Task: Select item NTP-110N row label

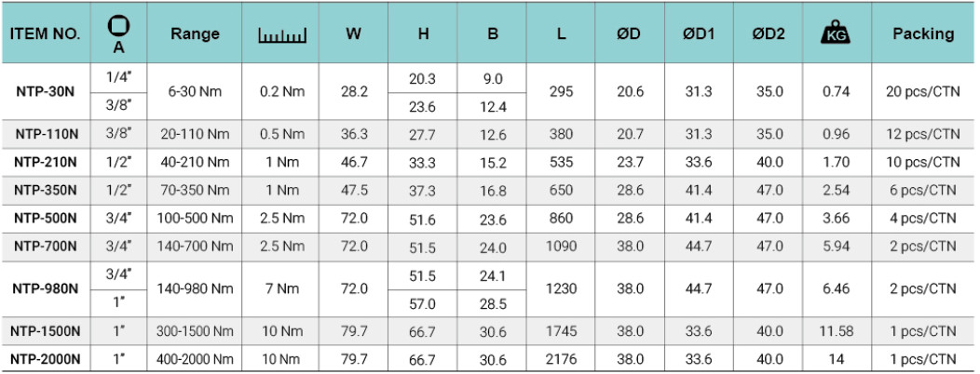Action: point(47,135)
